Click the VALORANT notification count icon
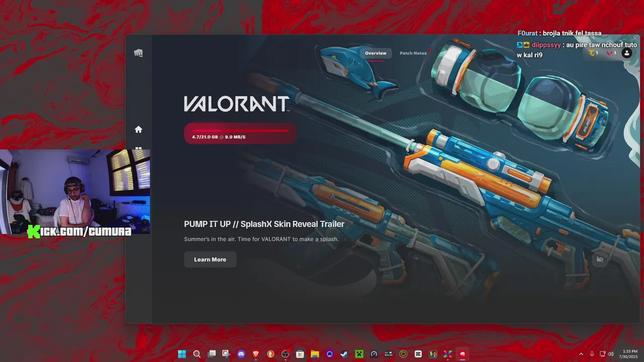 611,53
